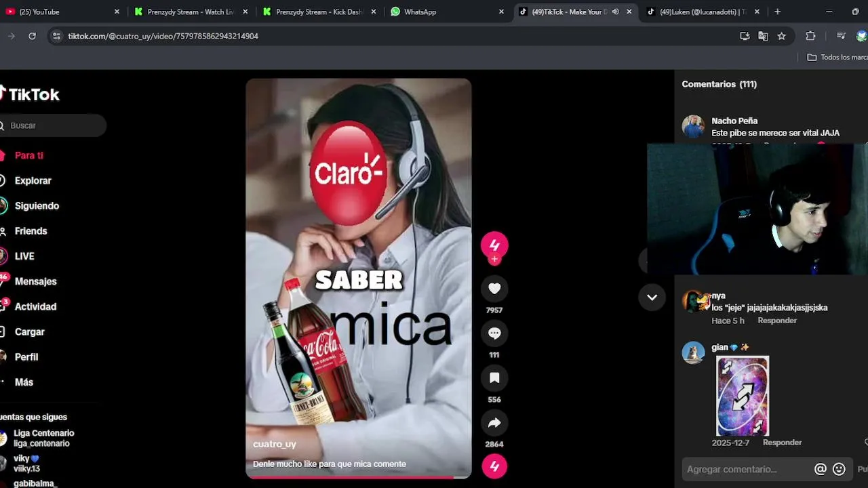Viewport: 868px width, 488px height.
Task: Open the cuatro_uy profile avatar beside video
Action: coord(494,245)
